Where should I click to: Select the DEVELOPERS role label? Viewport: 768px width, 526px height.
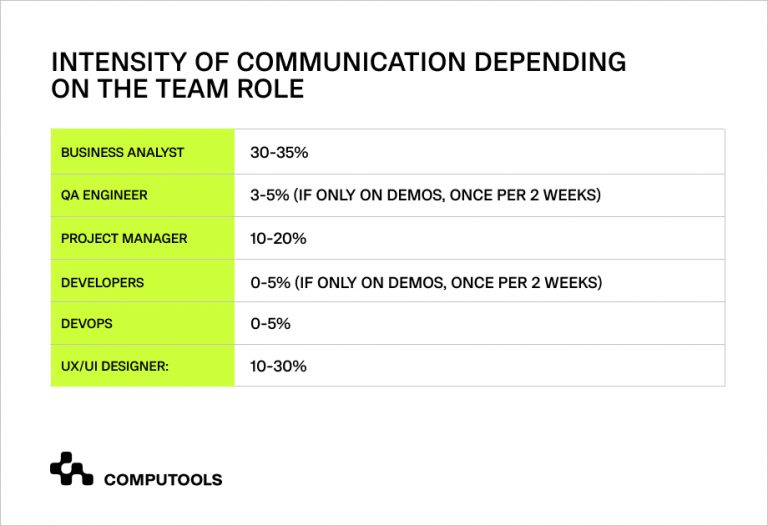pos(102,282)
